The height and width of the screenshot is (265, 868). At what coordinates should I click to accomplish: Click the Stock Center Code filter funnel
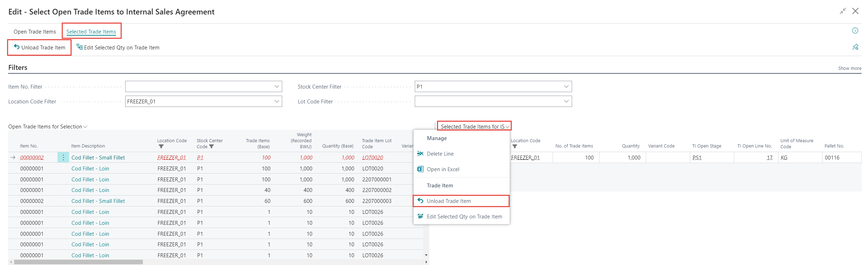pyautogui.click(x=211, y=146)
